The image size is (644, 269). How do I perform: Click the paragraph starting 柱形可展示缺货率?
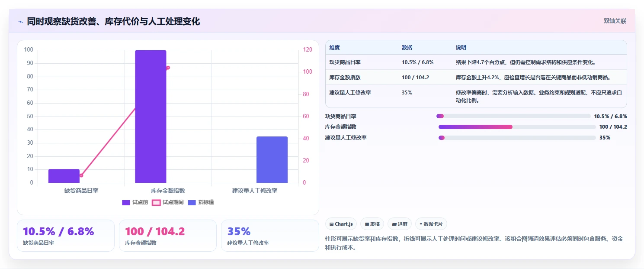[474, 243]
